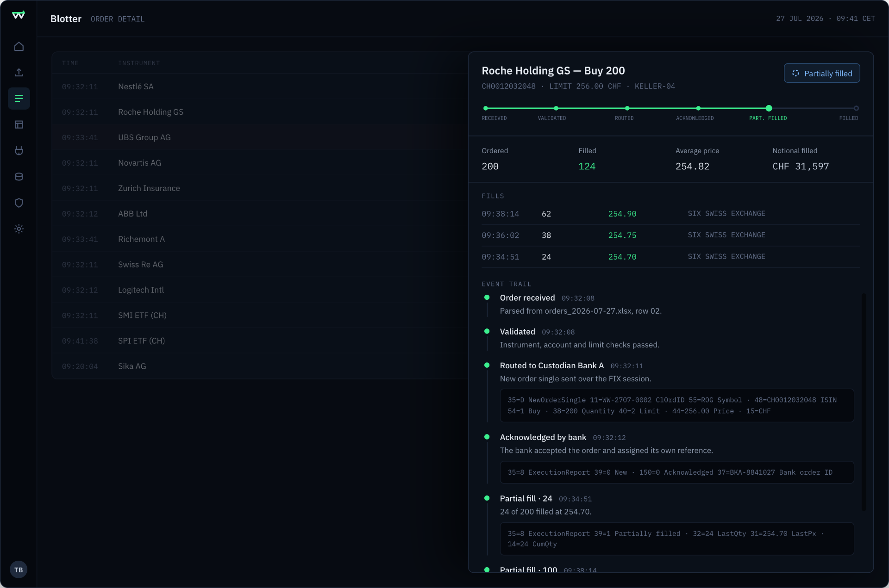Screen dimensions: 889x588
Task: Select the Nestlé SA order row
Action: point(260,87)
